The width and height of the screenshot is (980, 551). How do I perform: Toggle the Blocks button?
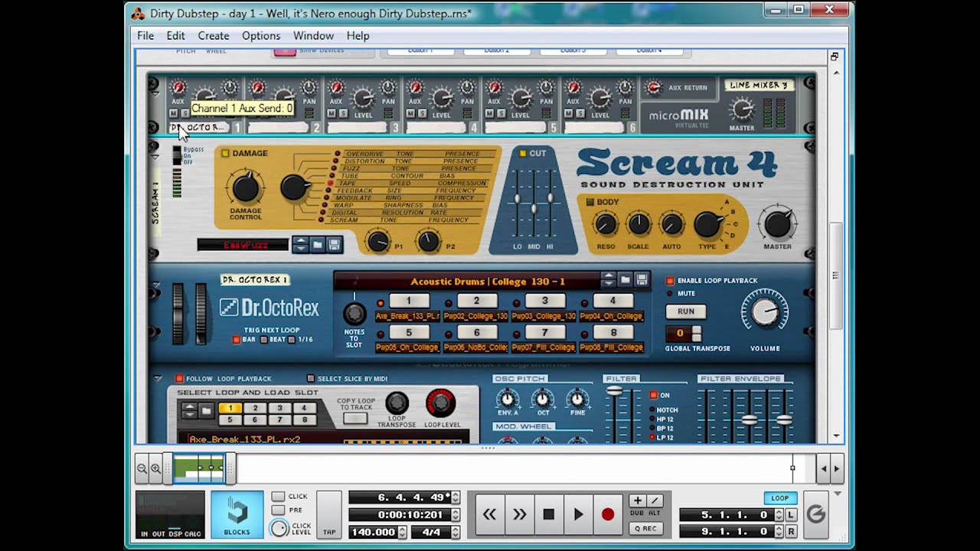pos(237,514)
